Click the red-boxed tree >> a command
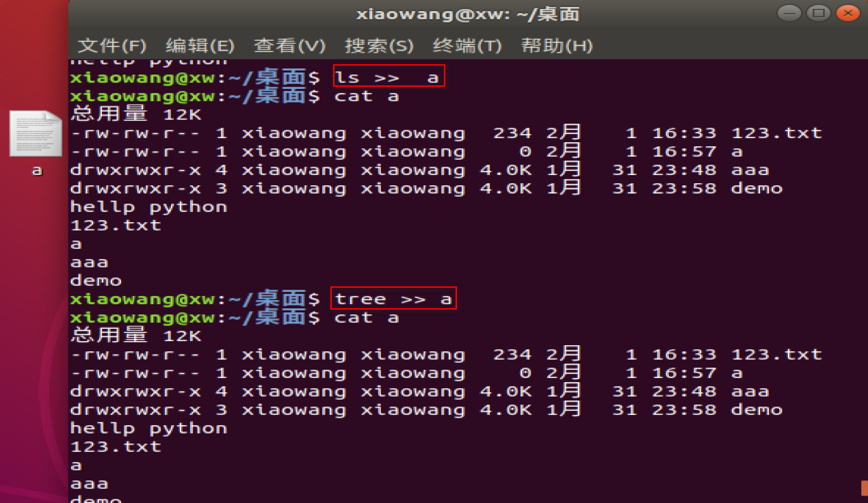Image resolution: width=868 pixels, height=503 pixels. (394, 298)
